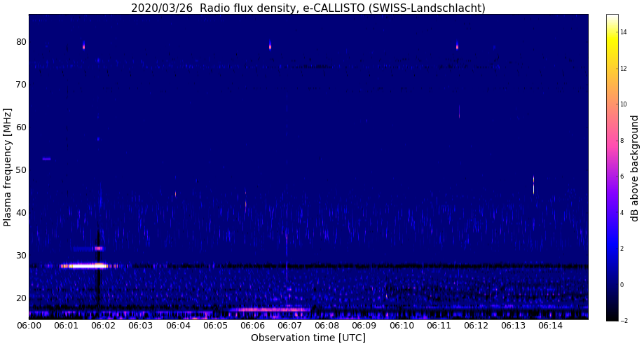Viewport: 644px width, 346px height.
Task: Click the 06:11 time tick label
Action: coord(439,326)
